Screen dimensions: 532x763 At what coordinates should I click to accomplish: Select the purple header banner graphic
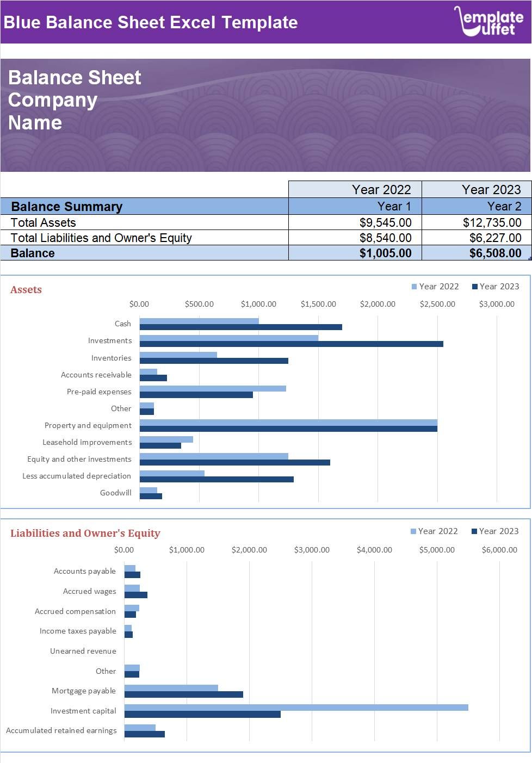(266, 114)
